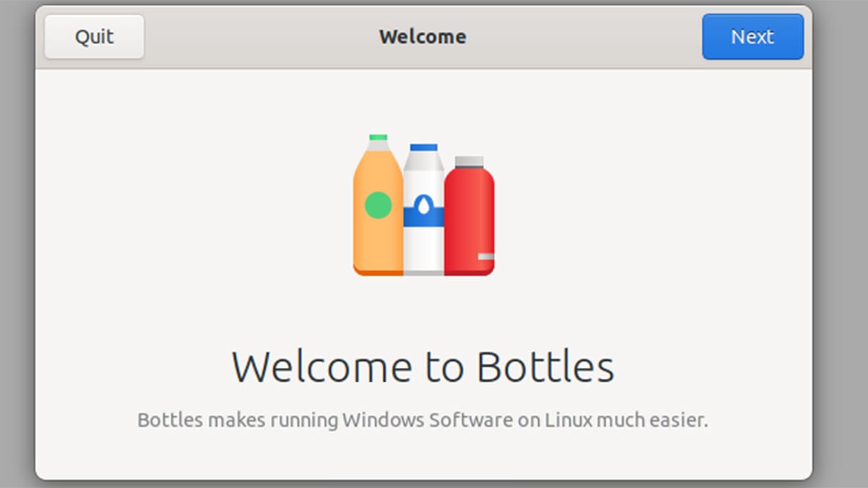
Task: Click the green circle on the orange bottle
Action: (378, 205)
